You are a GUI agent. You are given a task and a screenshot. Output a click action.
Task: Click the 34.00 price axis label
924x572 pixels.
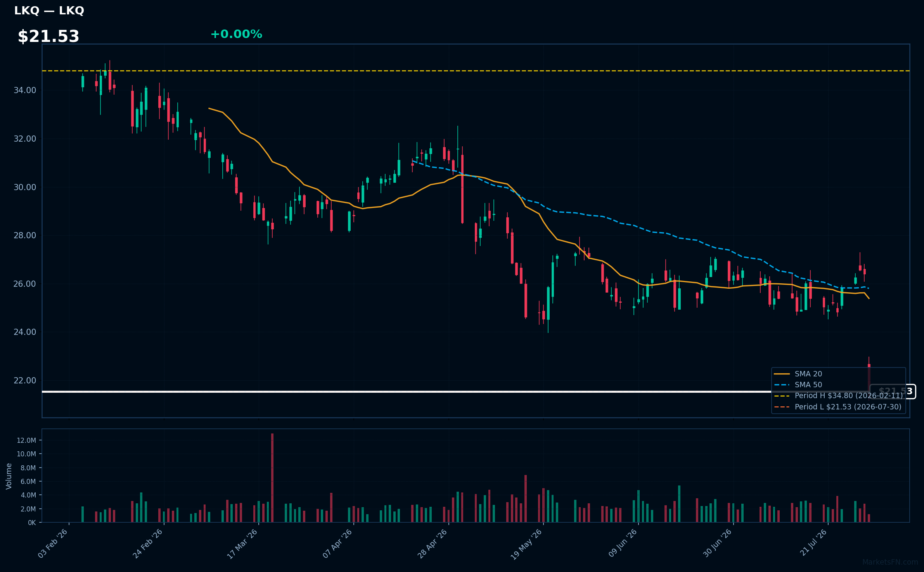pos(25,90)
